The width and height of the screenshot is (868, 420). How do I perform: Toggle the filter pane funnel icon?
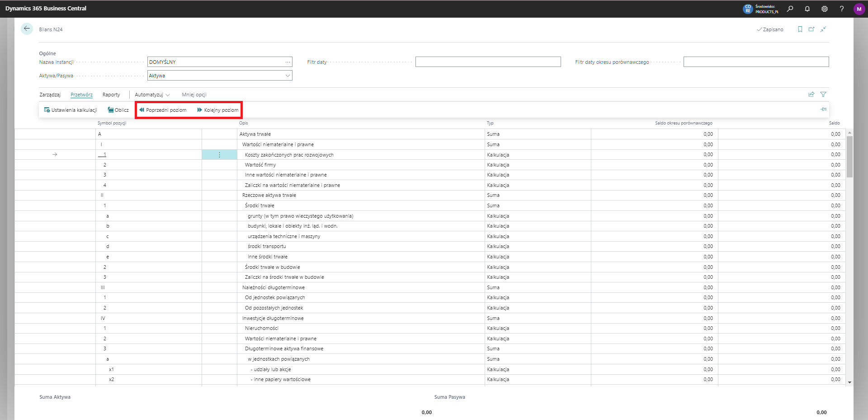pyautogui.click(x=823, y=95)
